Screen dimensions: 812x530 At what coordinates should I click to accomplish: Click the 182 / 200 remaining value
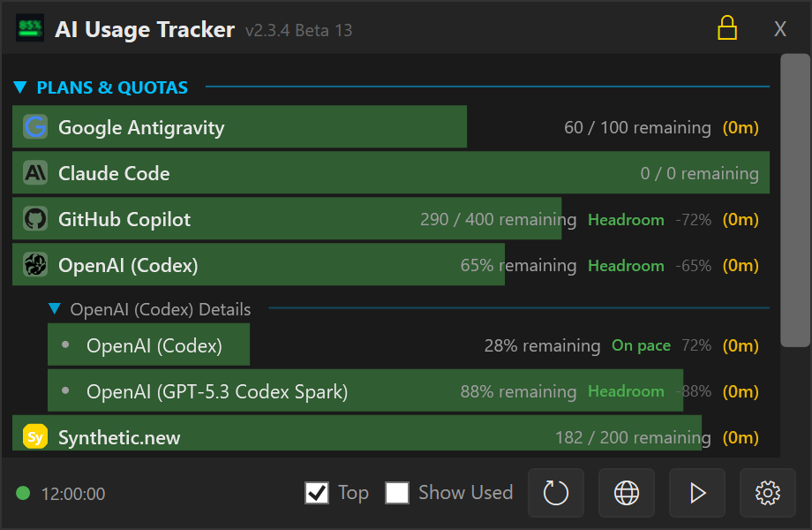click(x=633, y=438)
